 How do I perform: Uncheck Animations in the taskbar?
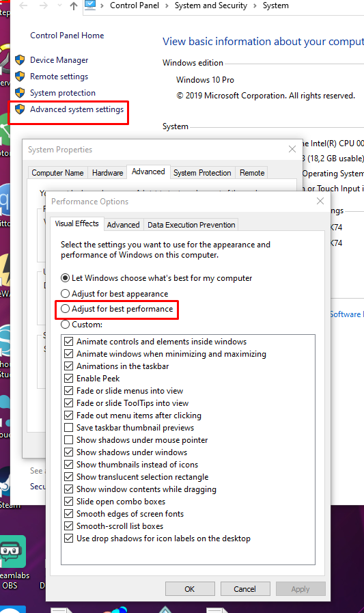[x=69, y=366]
